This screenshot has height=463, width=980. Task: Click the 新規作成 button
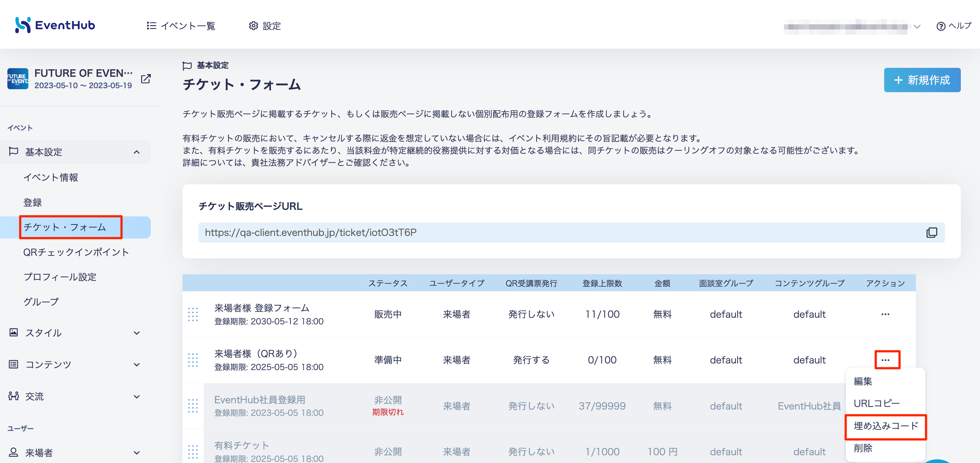922,80
